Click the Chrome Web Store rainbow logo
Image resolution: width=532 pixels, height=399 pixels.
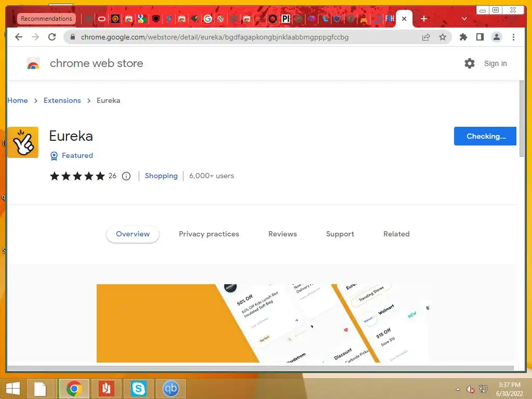(33, 63)
